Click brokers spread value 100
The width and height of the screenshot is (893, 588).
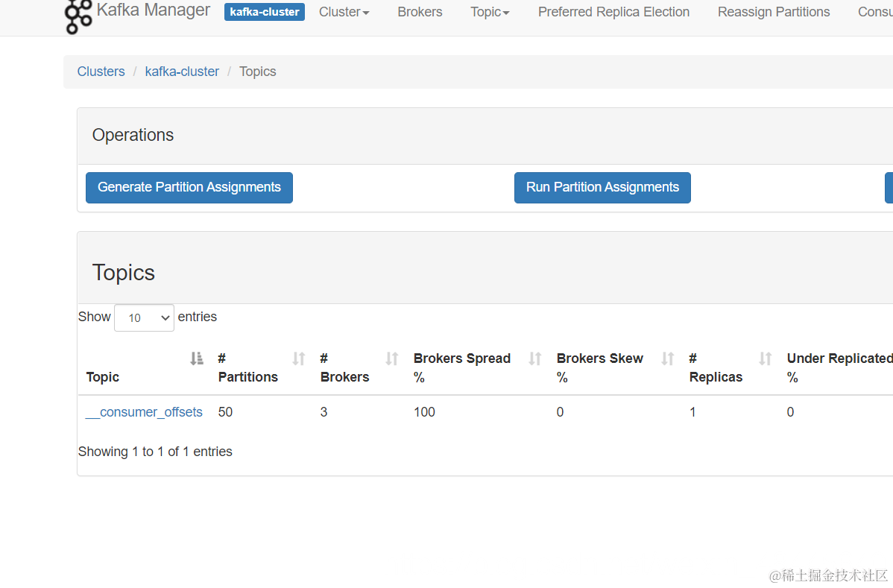[424, 412]
